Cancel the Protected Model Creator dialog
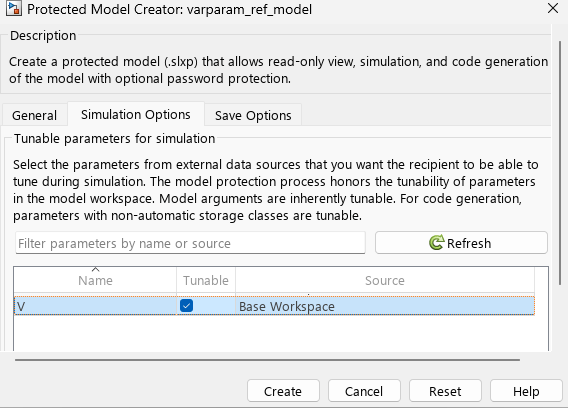The width and height of the screenshot is (568, 408). coord(364,391)
